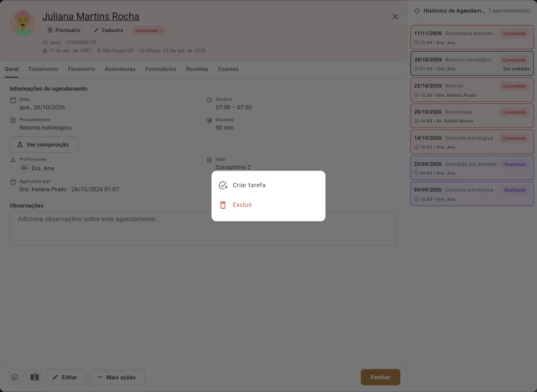Click the Editar button
This screenshot has height=392, width=537.
[66, 377]
